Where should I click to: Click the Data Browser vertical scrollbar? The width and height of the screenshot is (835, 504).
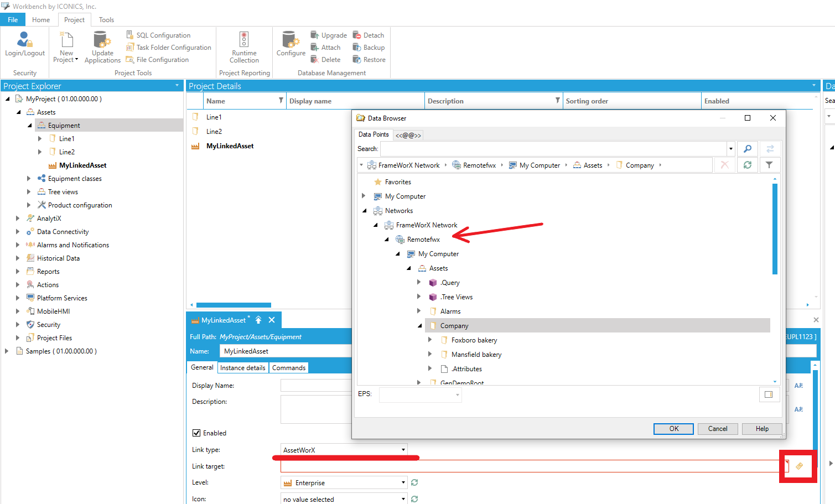pos(775,229)
